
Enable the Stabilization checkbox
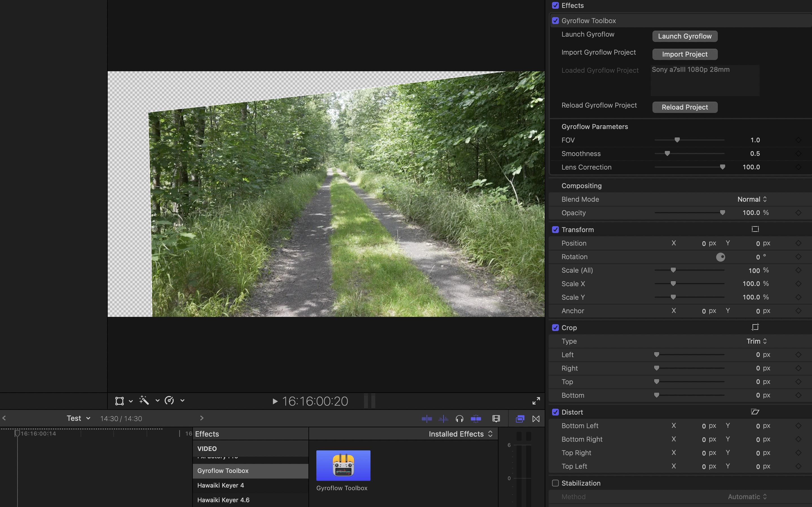click(x=555, y=483)
